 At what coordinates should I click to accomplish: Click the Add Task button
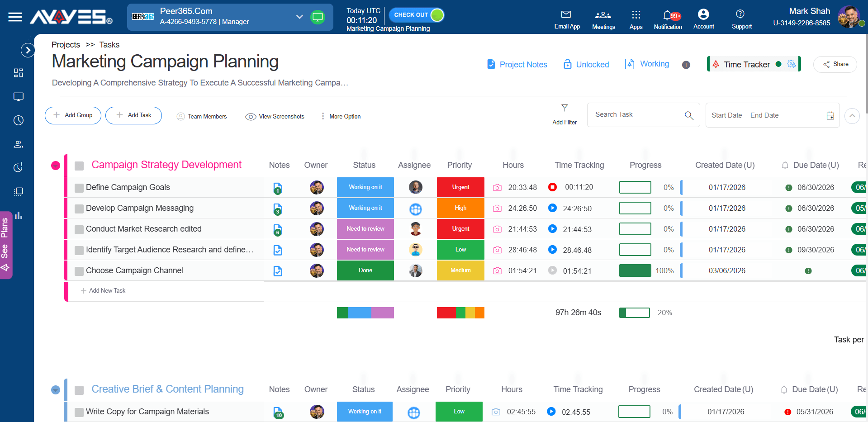(133, 115)
